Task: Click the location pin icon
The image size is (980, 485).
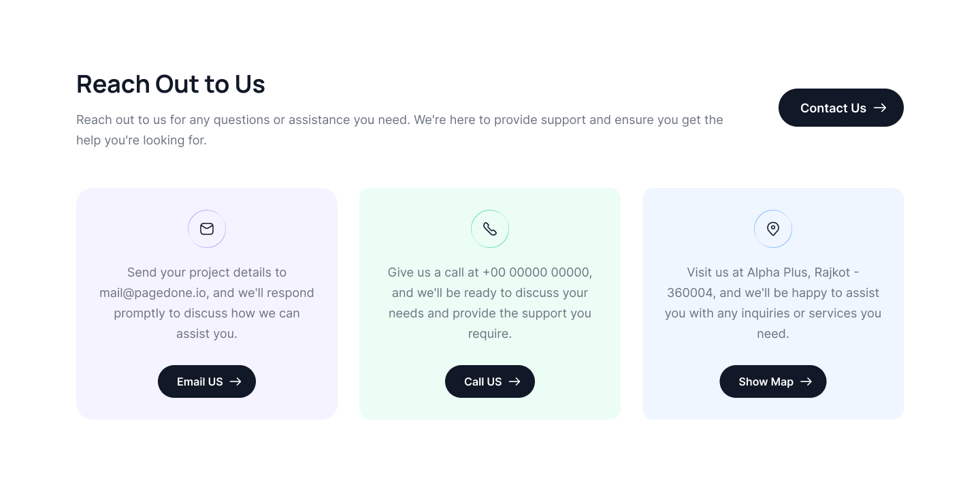Action: (x=773, y=229)
